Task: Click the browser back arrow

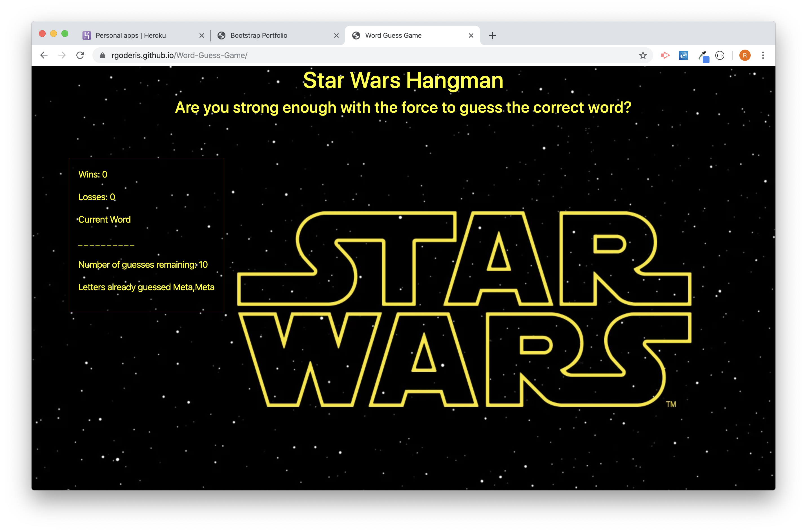Action: pyautogui.click(x=44, y=55)
